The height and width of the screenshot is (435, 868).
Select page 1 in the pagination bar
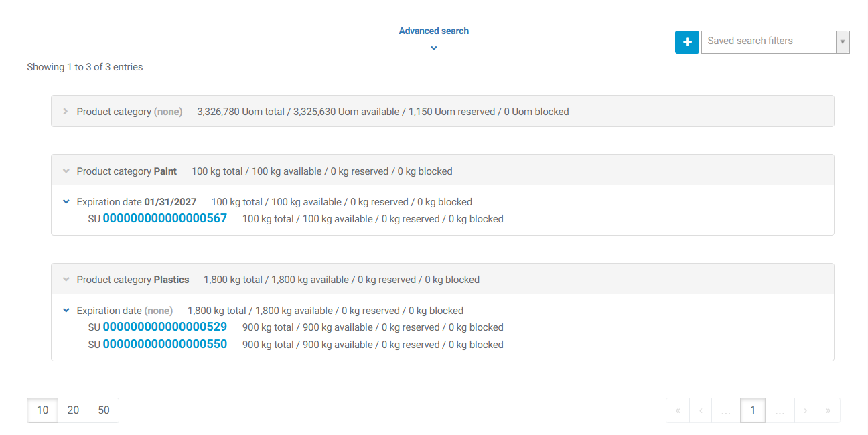pos(753,410)
